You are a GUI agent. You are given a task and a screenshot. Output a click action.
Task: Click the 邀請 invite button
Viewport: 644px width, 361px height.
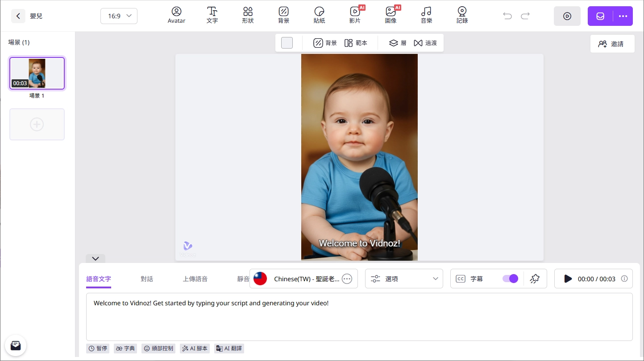pos(612,44)
